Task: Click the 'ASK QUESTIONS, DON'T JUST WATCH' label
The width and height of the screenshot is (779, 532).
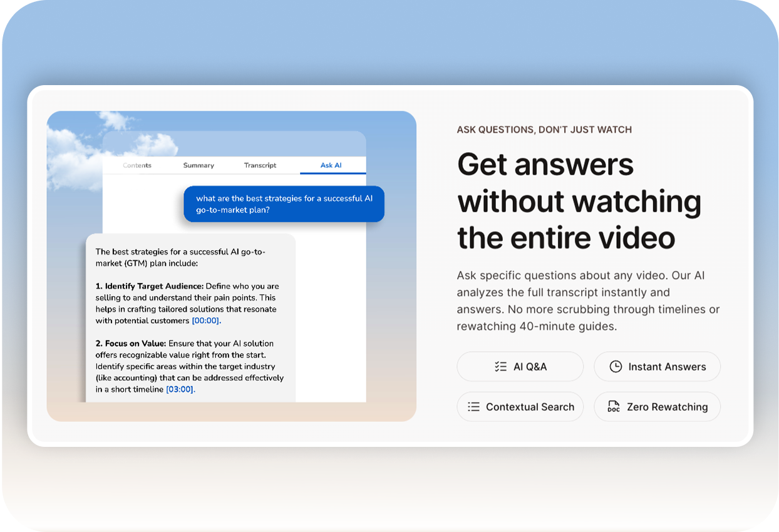Action: 544,130
